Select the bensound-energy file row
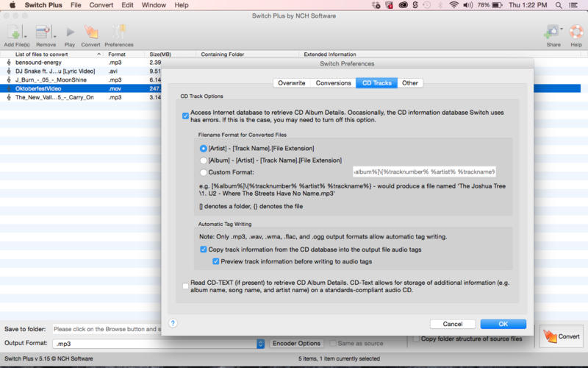Image resolution: width=588 pixels, height=368 pixels. tap(81, 63)
